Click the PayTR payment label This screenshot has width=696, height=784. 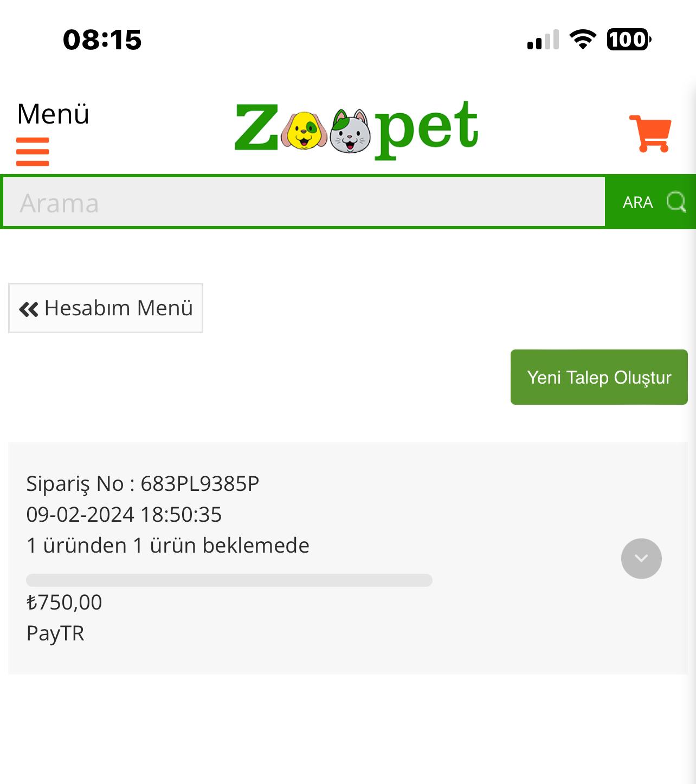55,633
